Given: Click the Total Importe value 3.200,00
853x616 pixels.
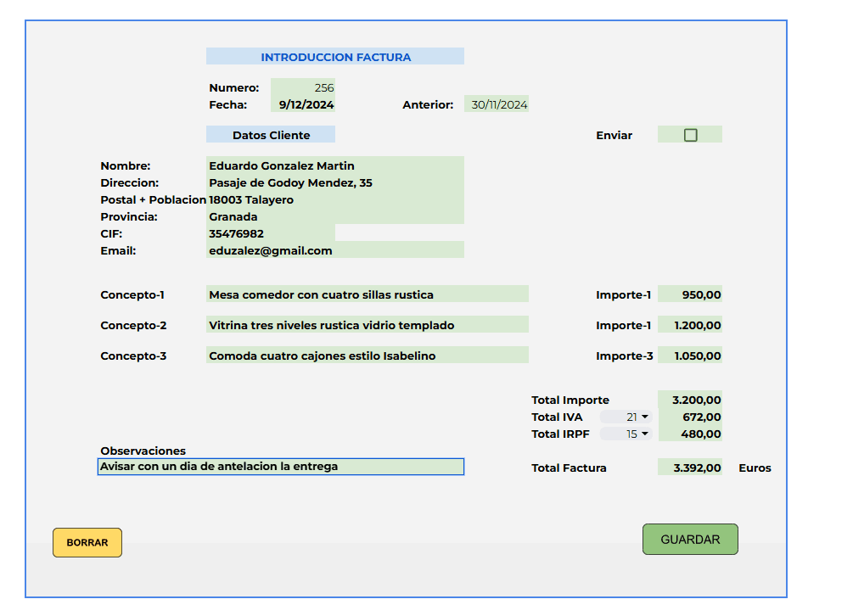Looking at the screenshot, I should [x=690, y=400].
